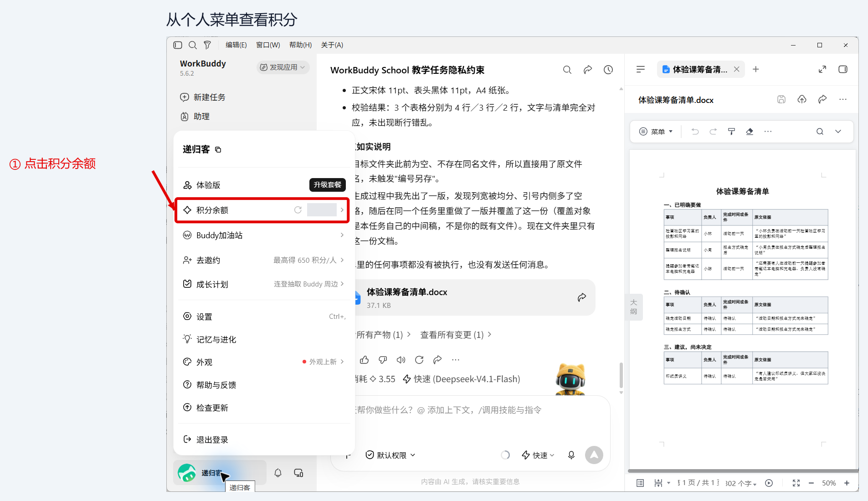
Task: Click the microphone voice input icon
Action: [x=571, y=455]
